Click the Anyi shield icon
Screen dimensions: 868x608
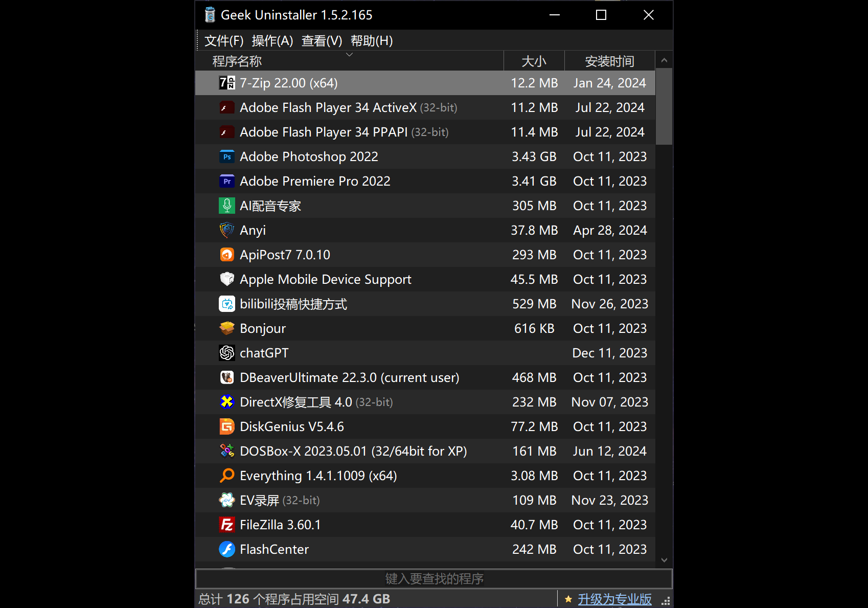pyautogui.click(x=227, y=230)
